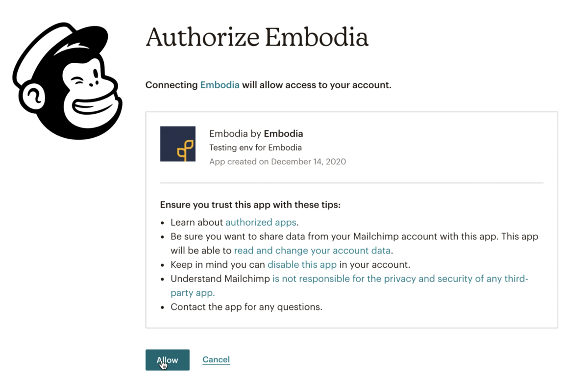The image size is (588, 384).
Task: Open the disable this app link
Action: pyautogui.click(x=302, y=264)
